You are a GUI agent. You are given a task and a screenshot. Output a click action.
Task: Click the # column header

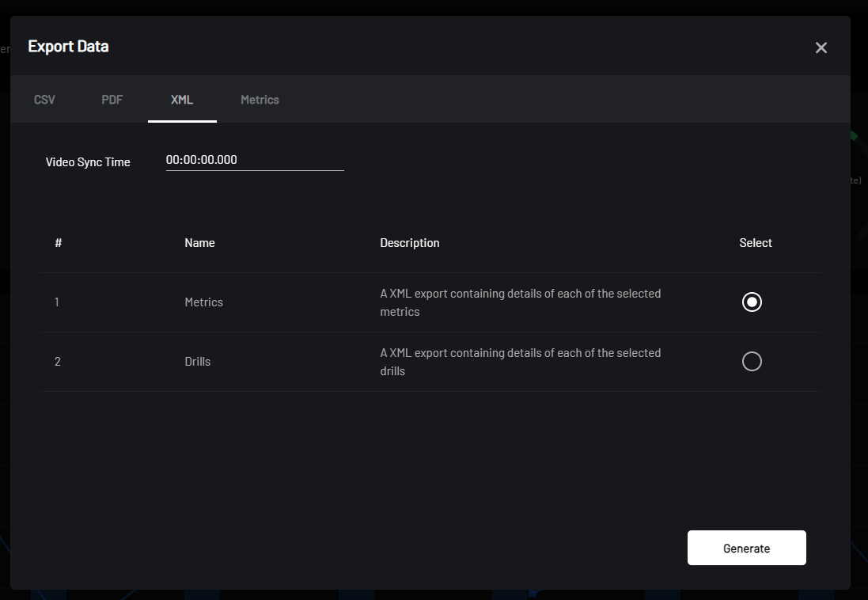[x=58, y=243]
